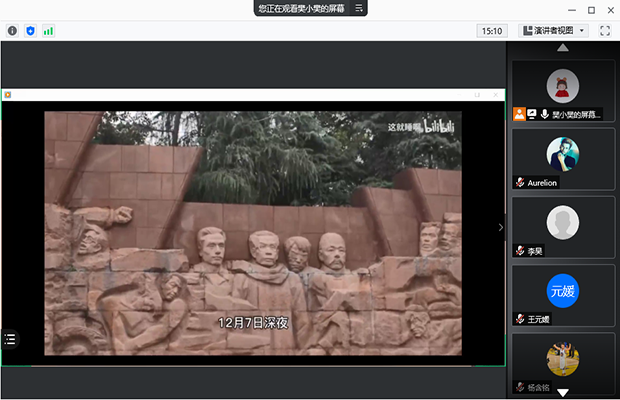Screen dimensions: 620x400
Task: Open the blue security shield icon
Action: click(x=30, y=31)
